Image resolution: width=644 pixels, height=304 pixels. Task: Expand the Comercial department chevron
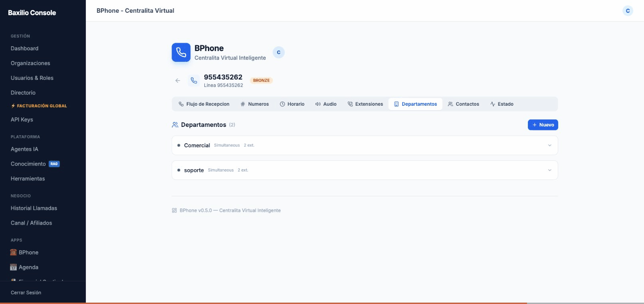549,146
